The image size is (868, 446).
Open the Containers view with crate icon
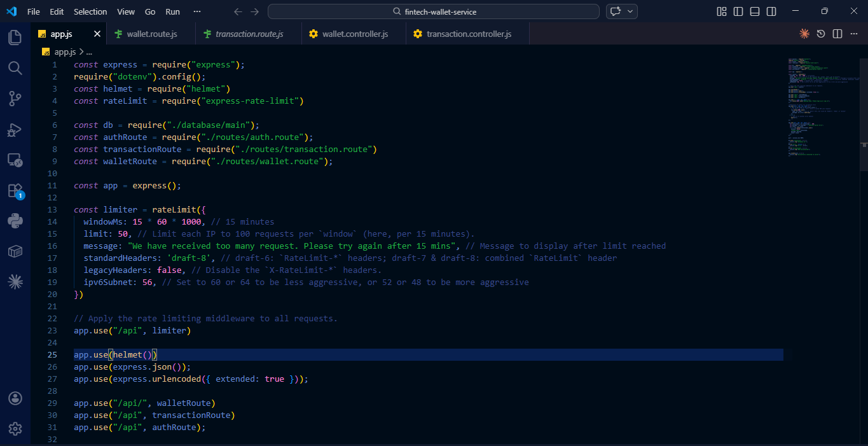pyautogui.click(x=15, y=252)
